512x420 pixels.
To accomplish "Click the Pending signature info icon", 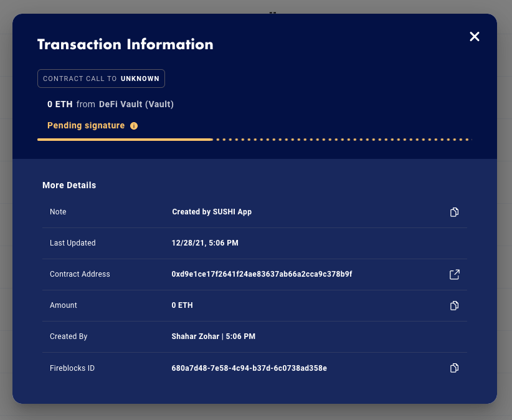I will [x=134, y=126].
